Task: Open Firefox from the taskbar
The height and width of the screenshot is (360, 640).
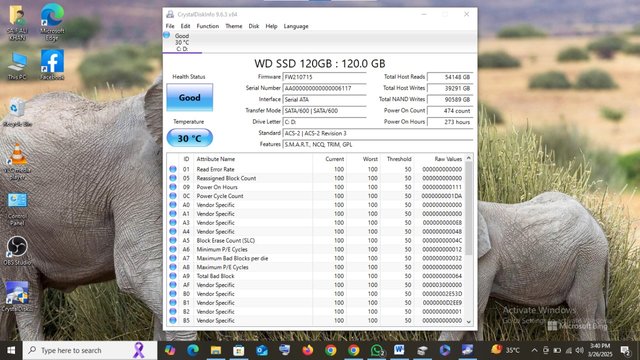Action: click(308, 350)
